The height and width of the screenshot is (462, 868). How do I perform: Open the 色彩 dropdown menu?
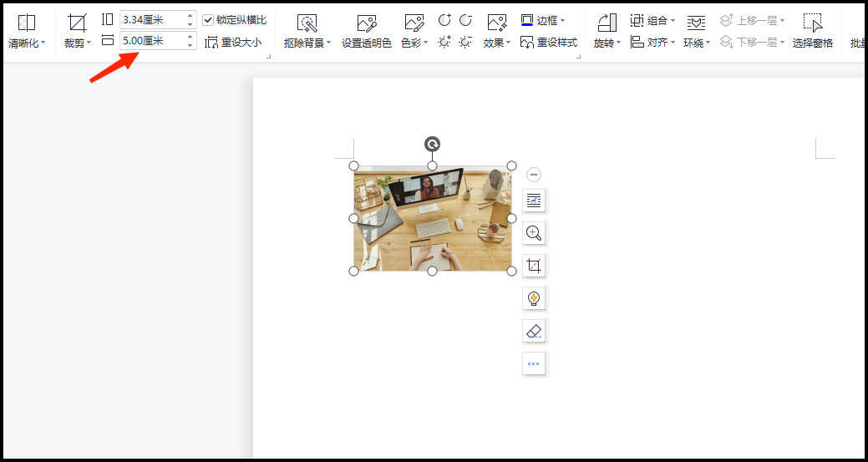[x=426, y=43]
